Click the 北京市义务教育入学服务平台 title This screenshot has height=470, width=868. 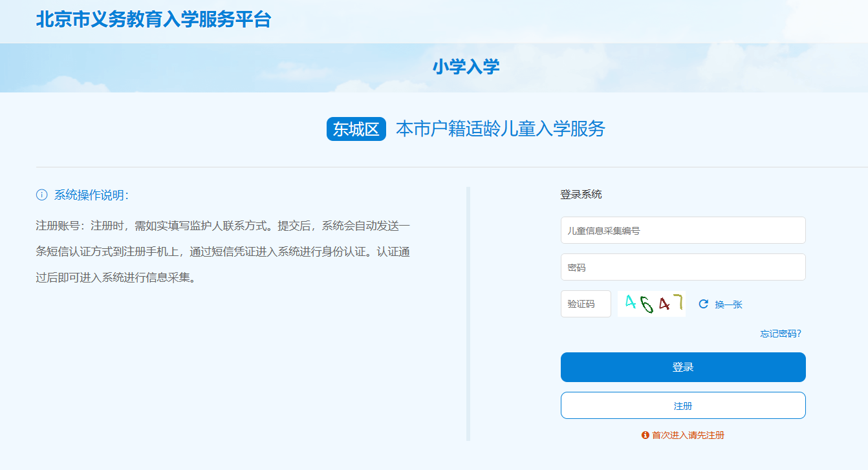click(x=153, y=19)
